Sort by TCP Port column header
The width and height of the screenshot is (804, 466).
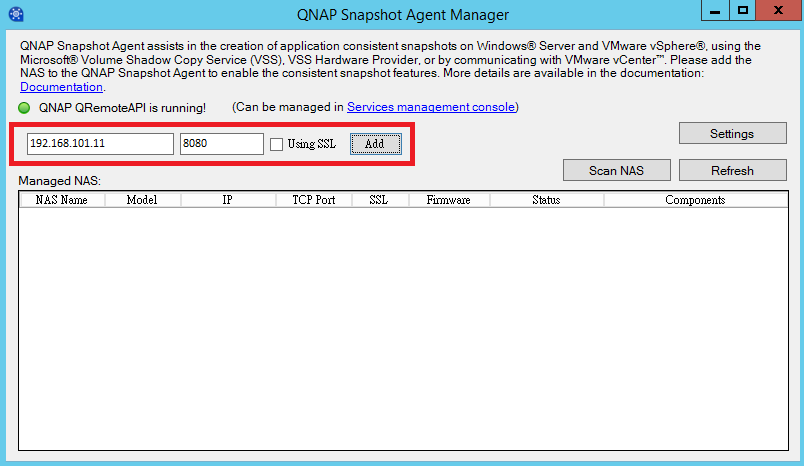point(314,200)
